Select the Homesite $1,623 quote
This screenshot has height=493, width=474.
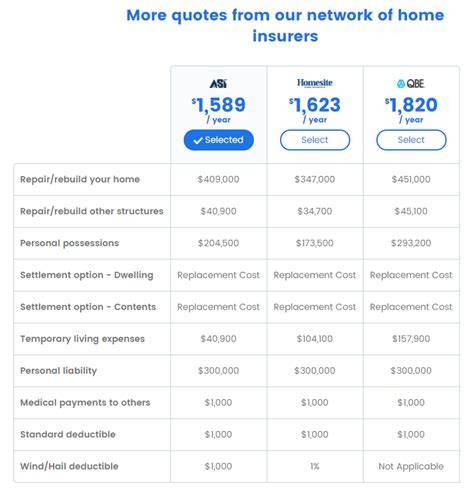(315, 140)
